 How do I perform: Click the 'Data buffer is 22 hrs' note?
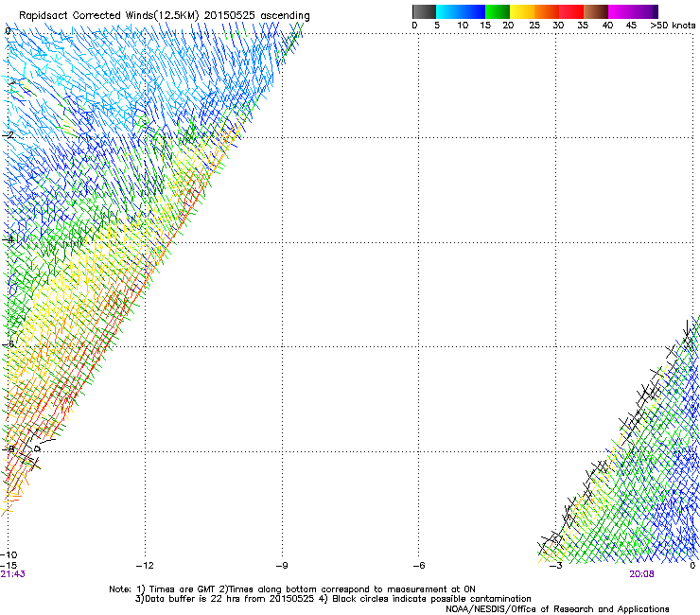pyautogui.click(x=333, y=599)
